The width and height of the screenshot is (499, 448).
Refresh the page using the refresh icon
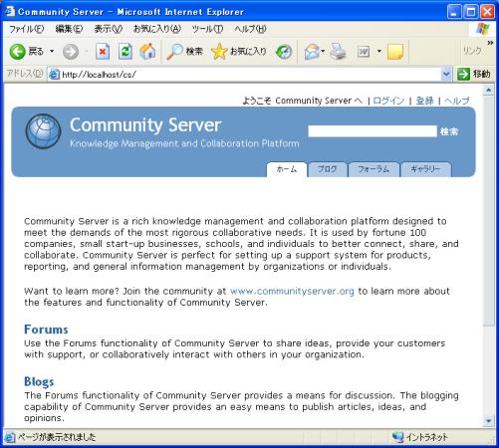click(125, 52)
